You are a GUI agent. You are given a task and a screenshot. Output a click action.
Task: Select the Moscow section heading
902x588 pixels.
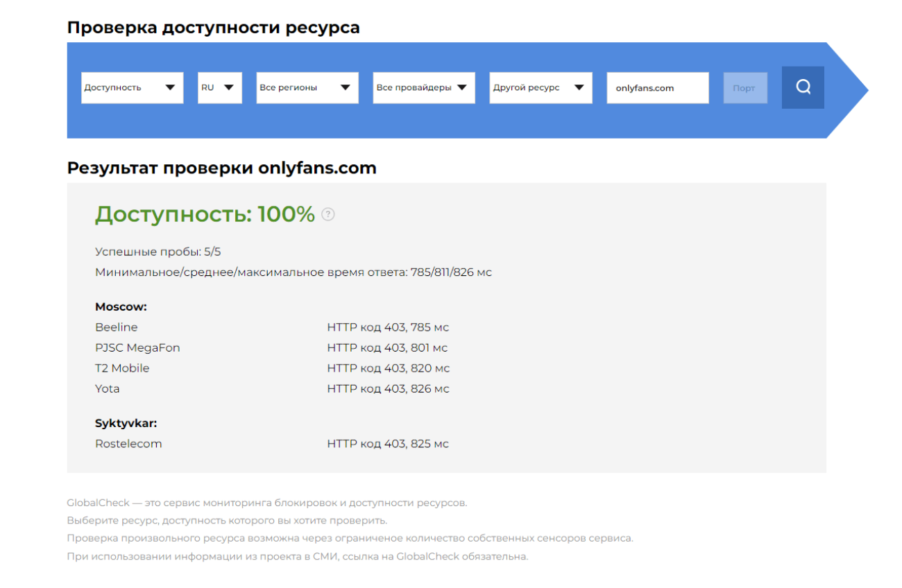121,306
